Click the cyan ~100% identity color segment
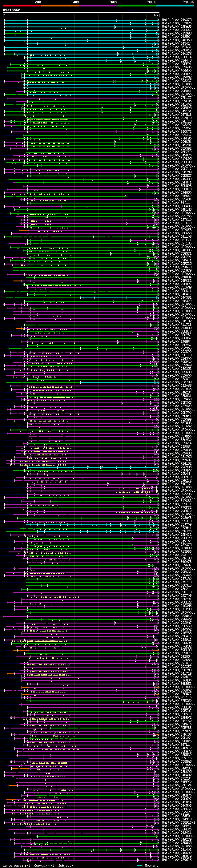The width and height of the screenshot is (197, 868). [175, 6]
